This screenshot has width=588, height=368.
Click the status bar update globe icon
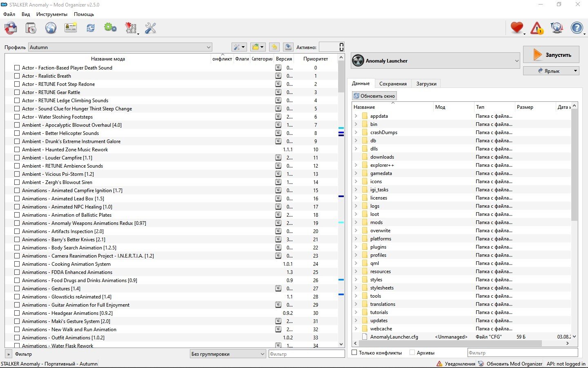click(x=481, y=364)
